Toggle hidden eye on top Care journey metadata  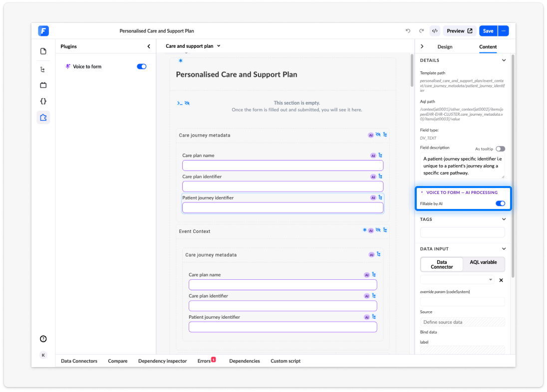[x=378, y=135]
